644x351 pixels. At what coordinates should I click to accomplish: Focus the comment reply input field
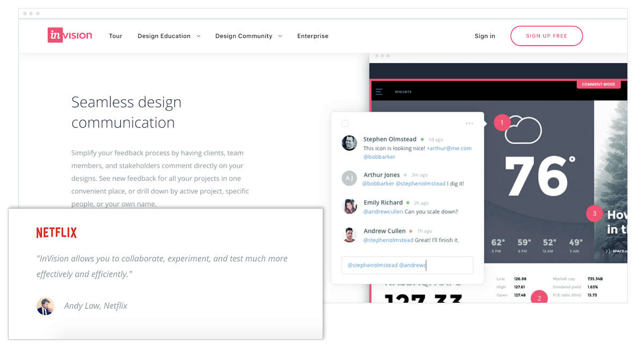pyautogui.click(x=407, y=265)
